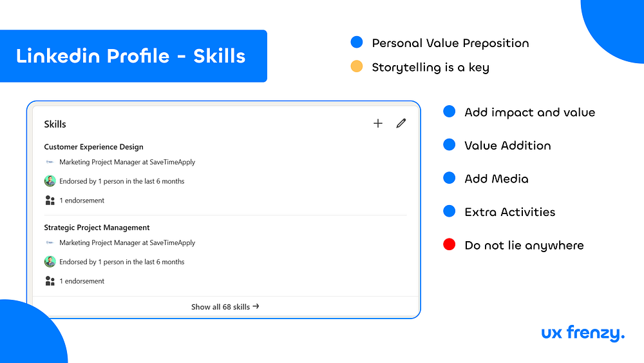Open Strategic Project Management skill title
Viewport: 644px width, 363px height.
(x=97, y=228)
